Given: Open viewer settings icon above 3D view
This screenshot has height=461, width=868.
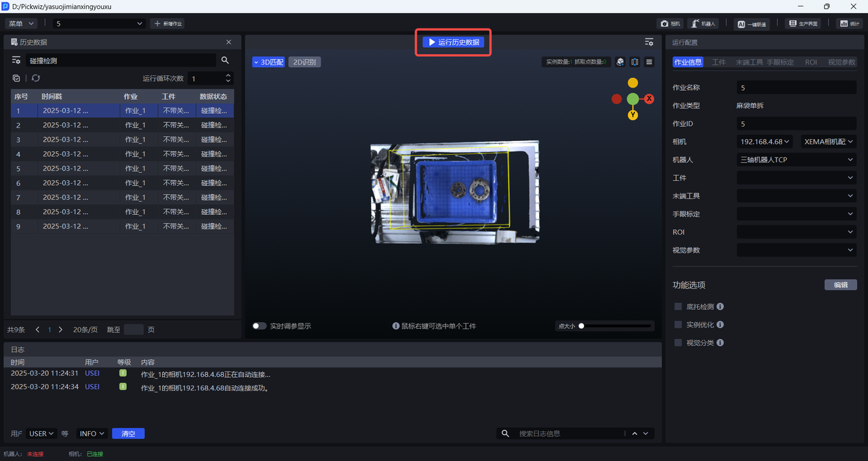Looking at the screenshot, I should tap(649, 42).
